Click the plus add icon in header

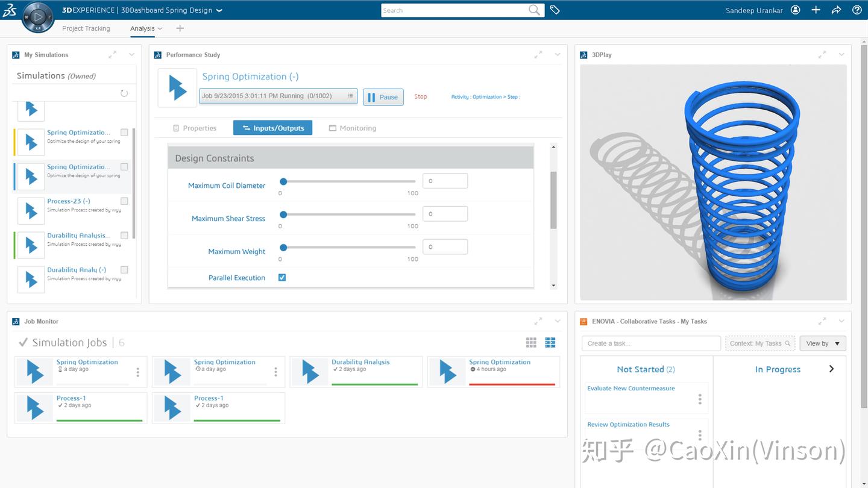pyautogui.click(x=816, y=10)
